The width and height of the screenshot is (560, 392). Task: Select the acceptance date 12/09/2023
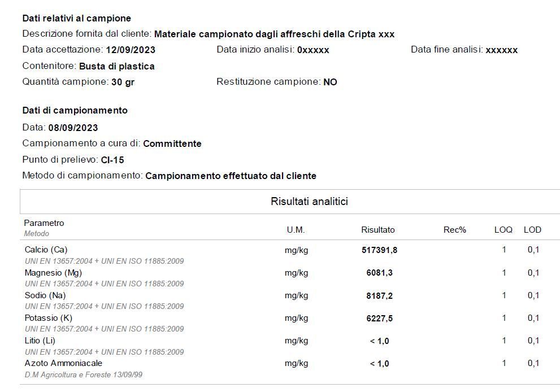(130, 50)
